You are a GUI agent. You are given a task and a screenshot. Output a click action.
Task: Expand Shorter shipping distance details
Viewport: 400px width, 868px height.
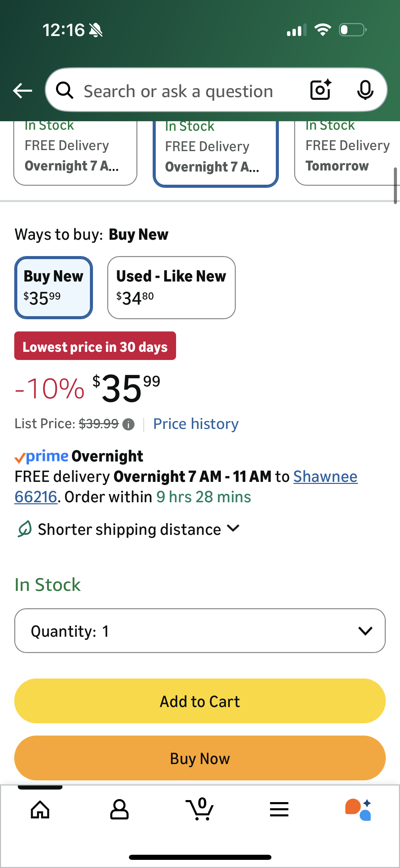129,529
